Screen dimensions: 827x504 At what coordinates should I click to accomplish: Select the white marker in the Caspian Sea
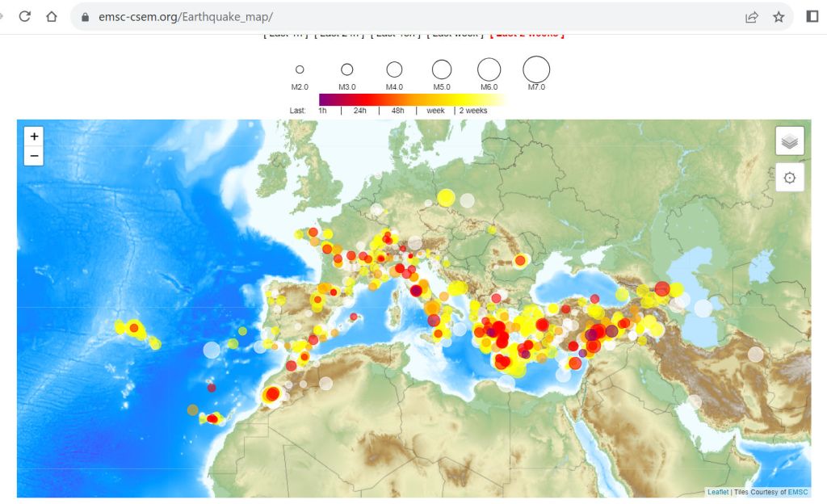point(703,308)
